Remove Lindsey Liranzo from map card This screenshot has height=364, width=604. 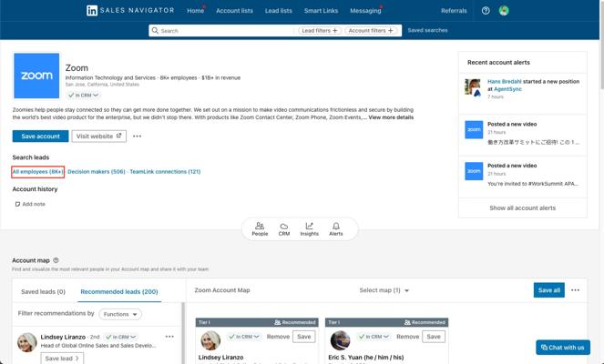pos(278,337)
